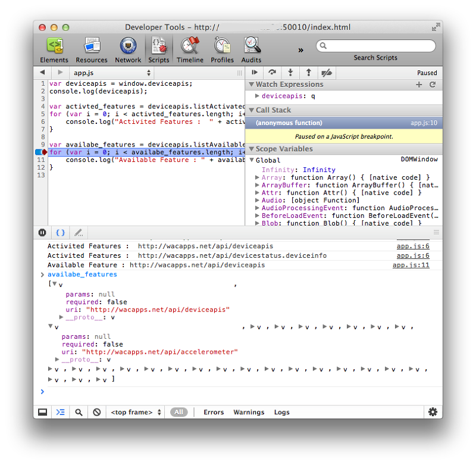Pretty print the script with braces button
Viewport: 476px width, 465px height.
click(x=61, y=233)
